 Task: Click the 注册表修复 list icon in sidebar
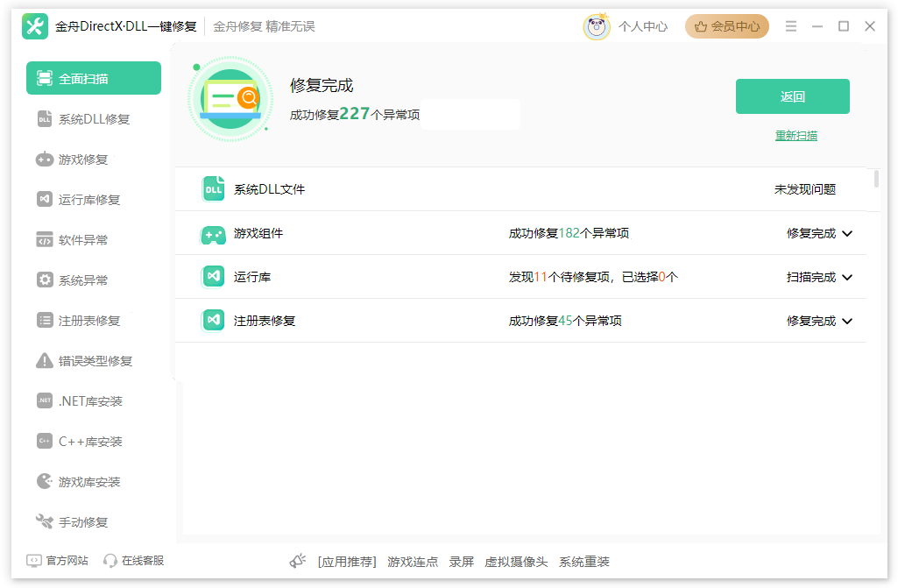(x=45, y=321)
